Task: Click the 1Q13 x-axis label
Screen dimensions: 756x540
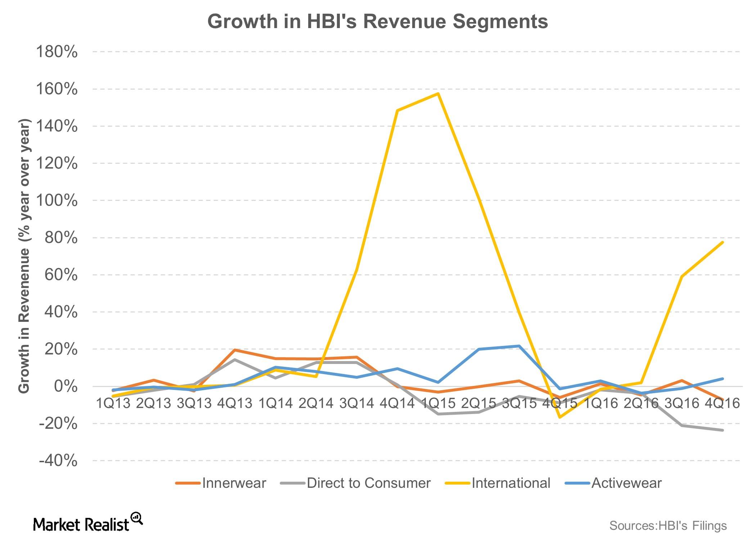Action: click(113, 403)
